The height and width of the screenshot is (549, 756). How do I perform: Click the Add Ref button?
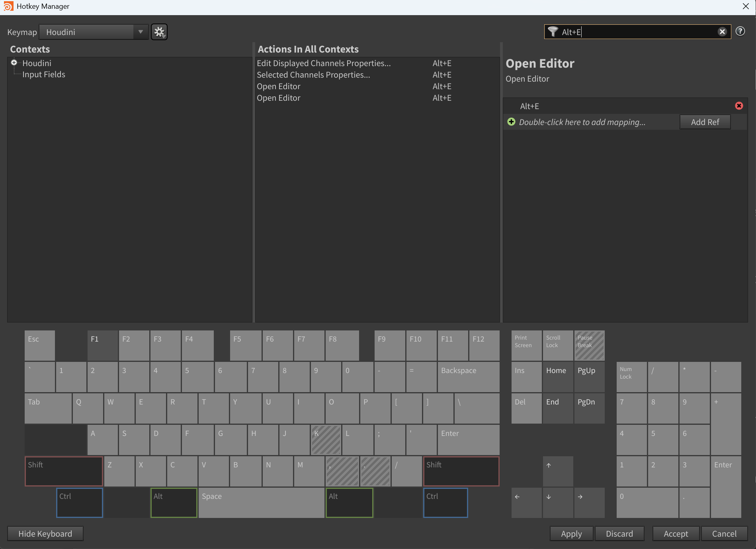click(705, 122)
